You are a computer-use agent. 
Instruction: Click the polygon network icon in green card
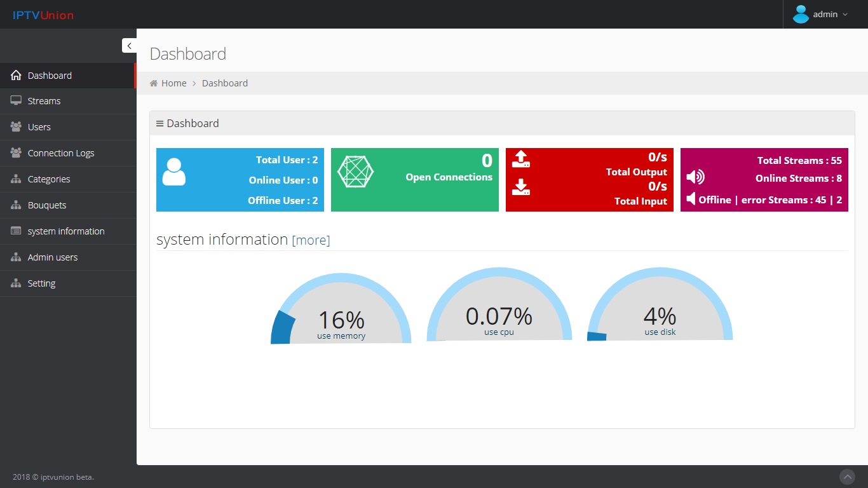[x=355, y=172]
